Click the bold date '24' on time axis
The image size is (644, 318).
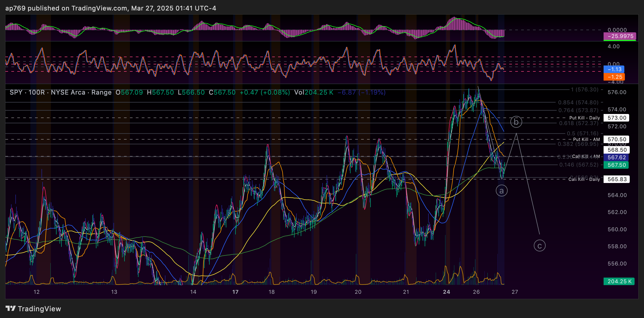pyautogui.click(x=446, y=292)
